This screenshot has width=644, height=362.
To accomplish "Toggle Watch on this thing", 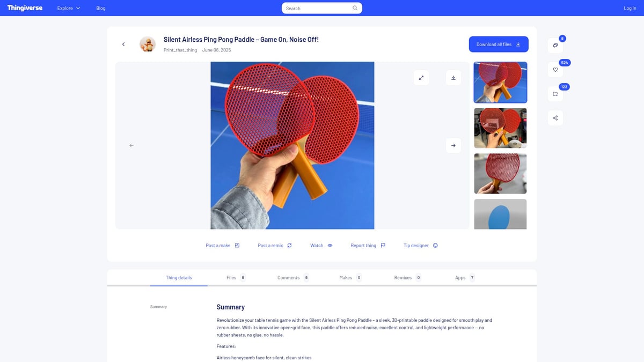I will [321, 246].
